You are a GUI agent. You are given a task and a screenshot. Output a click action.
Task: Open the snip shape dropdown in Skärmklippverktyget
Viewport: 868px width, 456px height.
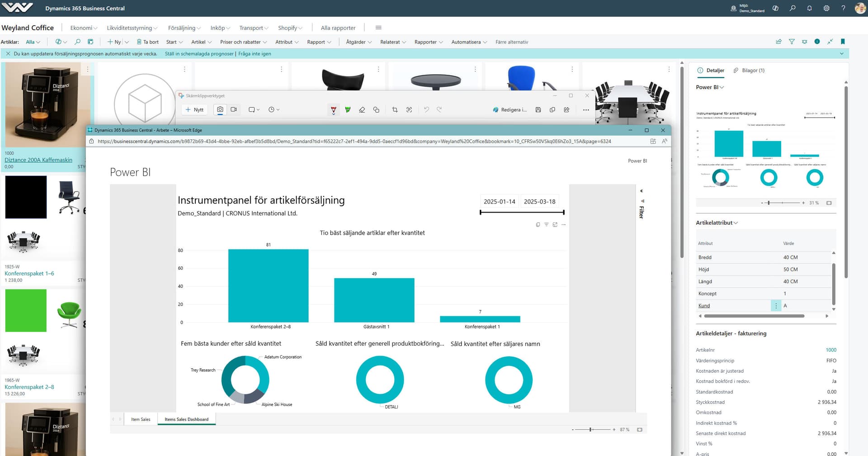(x=254, y=109)
